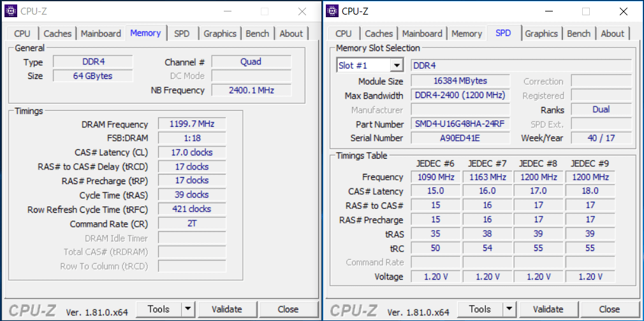Open the CPU tab in the right SPD window
644x321 pixels.
click(x=343, y=34)
